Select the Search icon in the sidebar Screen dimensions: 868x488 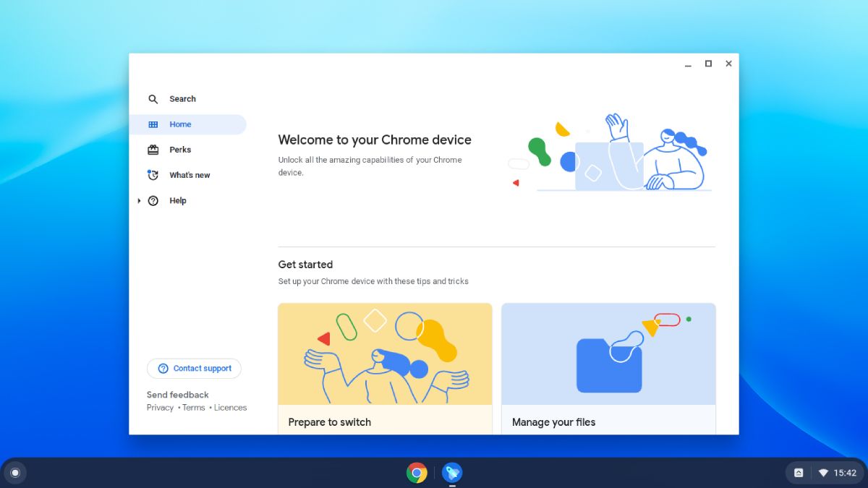click(153, 99)
